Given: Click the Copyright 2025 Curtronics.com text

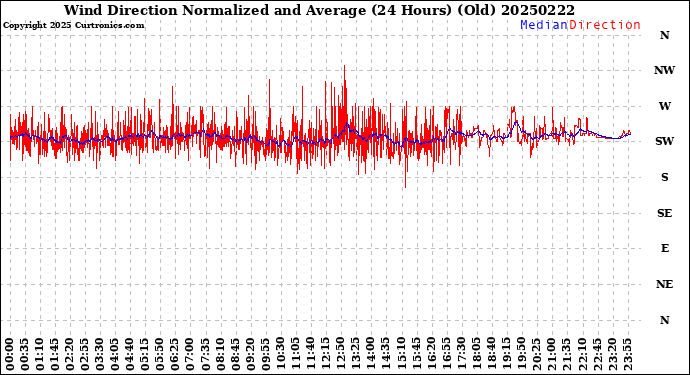Looking at the screenshot, I should [73, 26].
